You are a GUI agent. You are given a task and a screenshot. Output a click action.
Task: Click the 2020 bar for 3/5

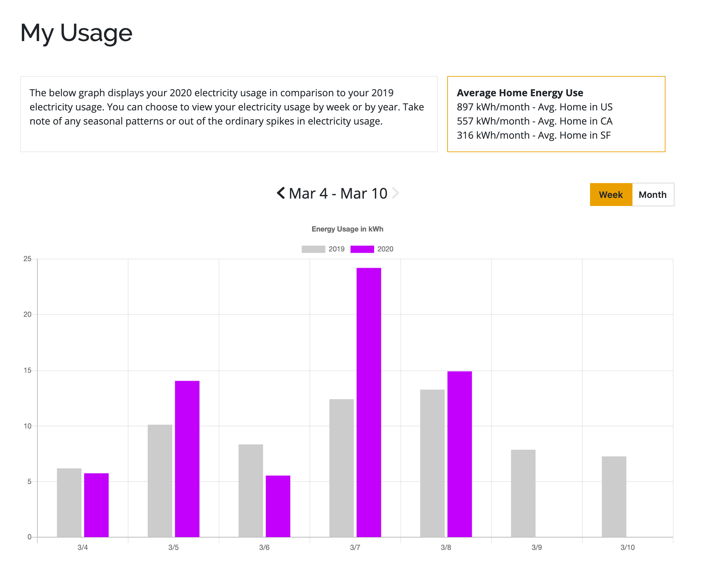(187, 459)
